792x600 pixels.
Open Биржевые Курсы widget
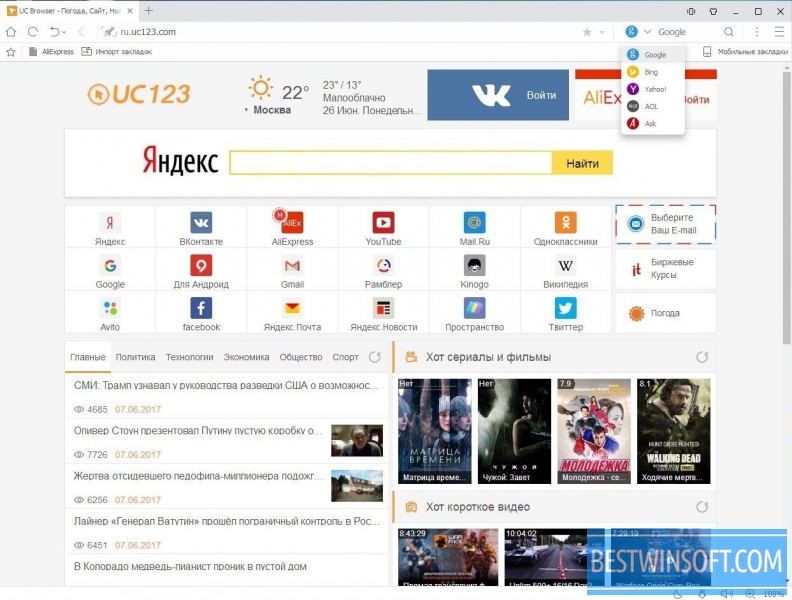[666, 269]
